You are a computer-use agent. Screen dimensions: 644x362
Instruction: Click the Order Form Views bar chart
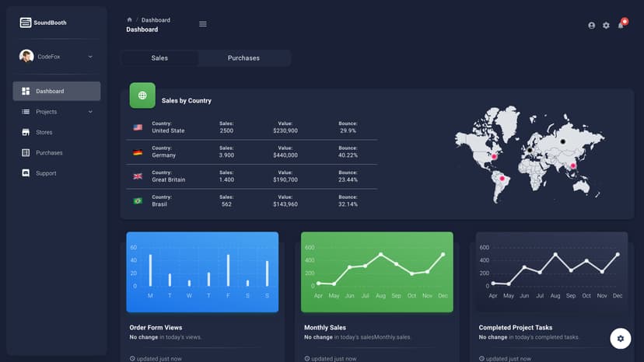point(202,272)
